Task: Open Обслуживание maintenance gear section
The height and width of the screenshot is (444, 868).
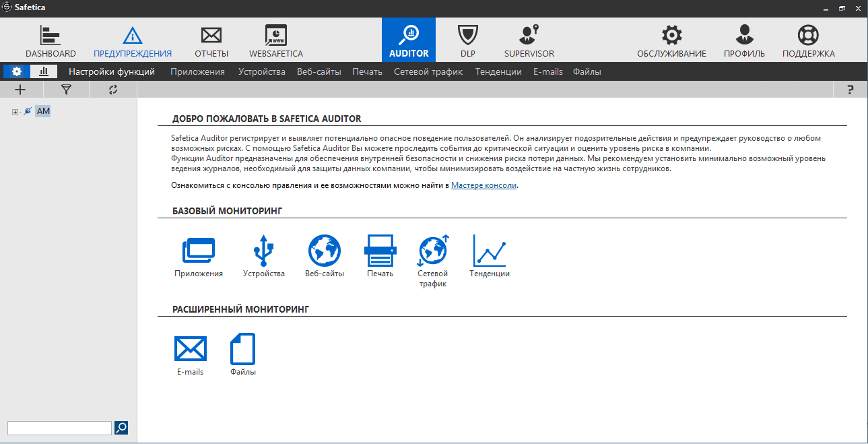Action: 671,40
